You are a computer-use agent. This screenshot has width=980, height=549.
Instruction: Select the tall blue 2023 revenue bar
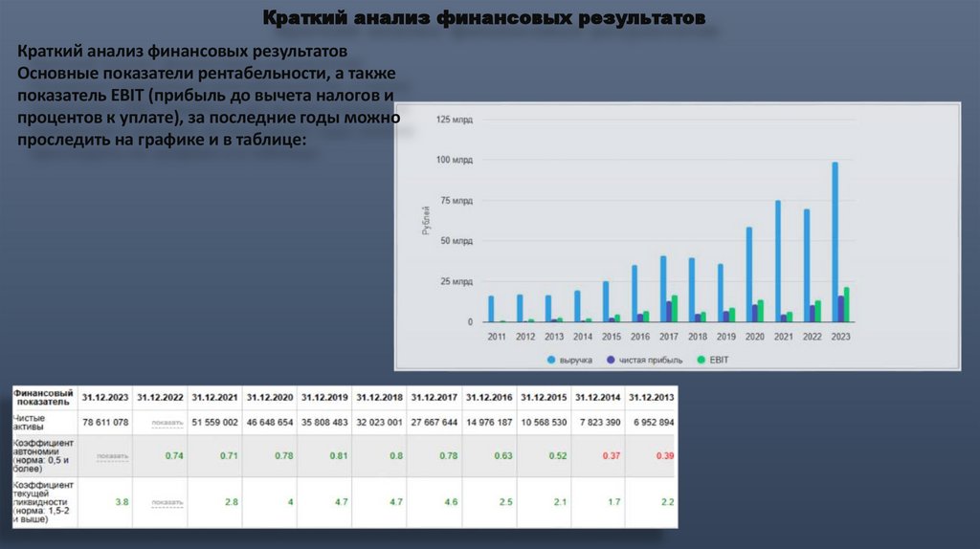[835, 242]
